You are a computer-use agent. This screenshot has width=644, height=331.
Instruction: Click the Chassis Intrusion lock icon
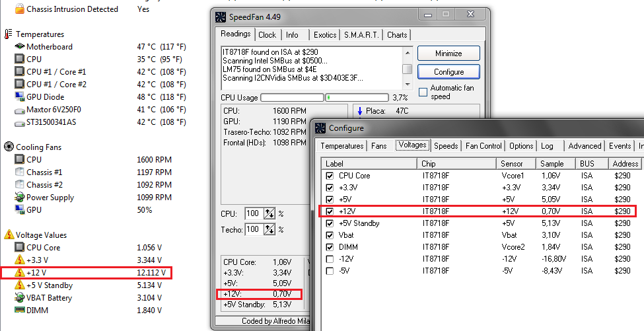[x=19, y=9]
